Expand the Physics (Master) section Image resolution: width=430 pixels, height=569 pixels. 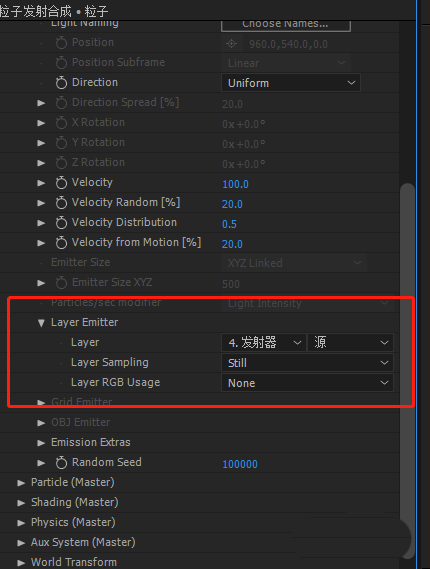pos(21,523)
